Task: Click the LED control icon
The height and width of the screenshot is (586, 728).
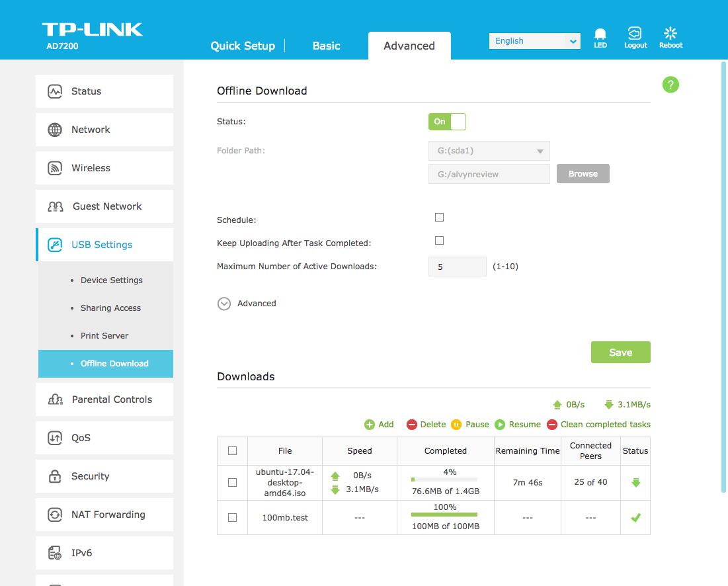Action: [600, 34]
